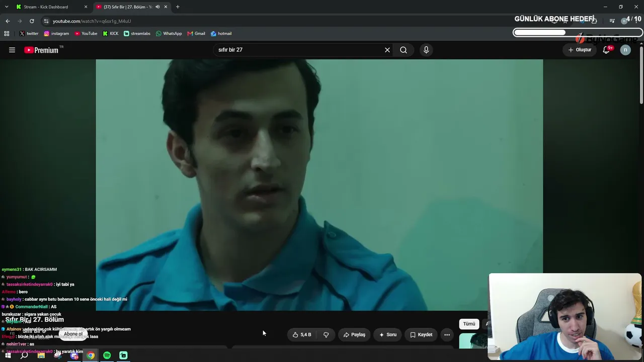Screen dimensions: 644x362
Task: Open the Gmail bookmark
Action: point(196,34)
